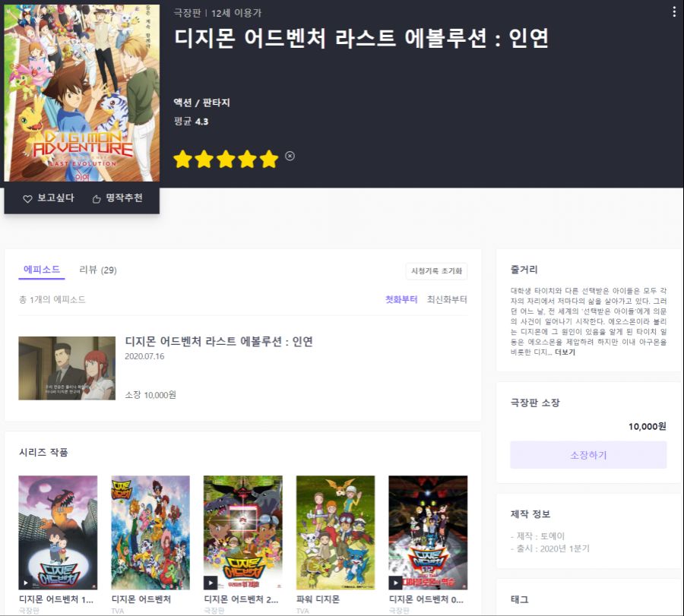The image size is (684, 616).
Task: Click the 10,000원 price in purchase panel
Action: click(648, 426)
